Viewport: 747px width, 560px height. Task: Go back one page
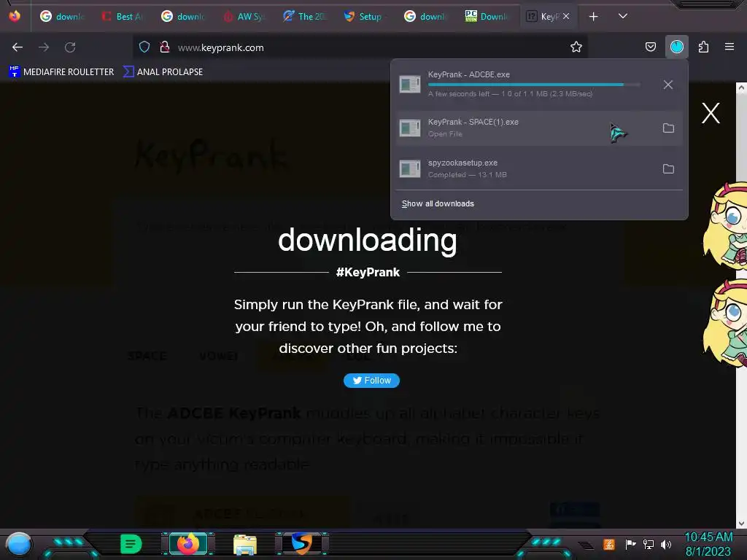(18, 47)
